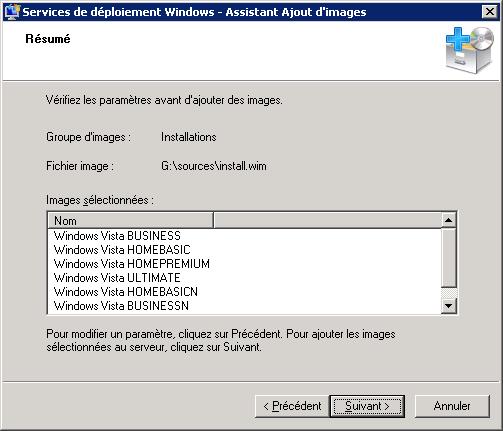
Task: Select Windows Vista ULTIMATE entry
Action: click(117, 278)
